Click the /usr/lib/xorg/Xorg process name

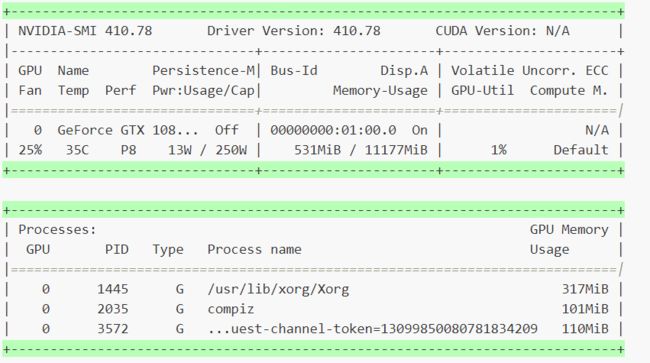278,289
